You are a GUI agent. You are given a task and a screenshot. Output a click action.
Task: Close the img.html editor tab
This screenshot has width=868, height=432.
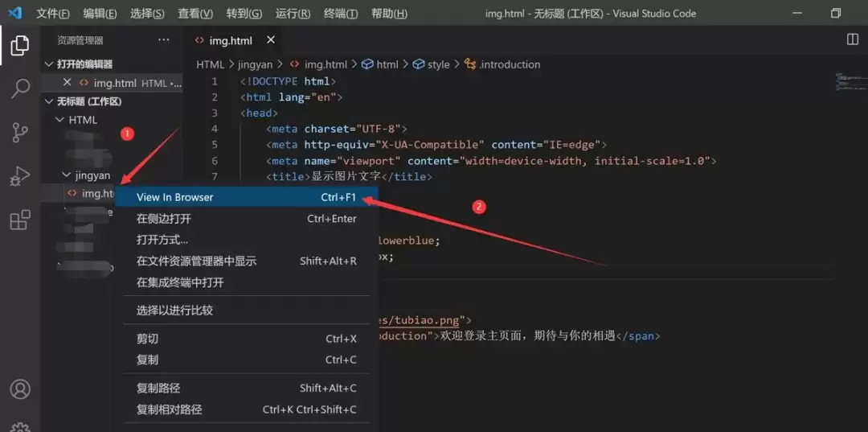click(271, 40)
